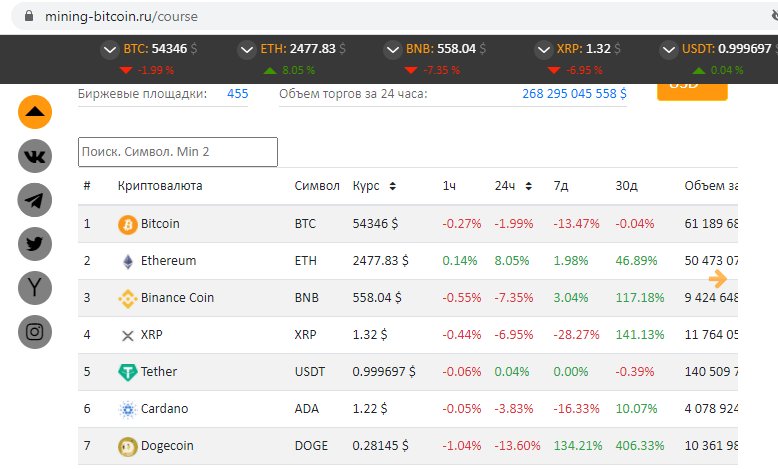The image size is (778, 470).
Task: Click the Dogecoin 30d change 406.33%
Action: (640, 446)
